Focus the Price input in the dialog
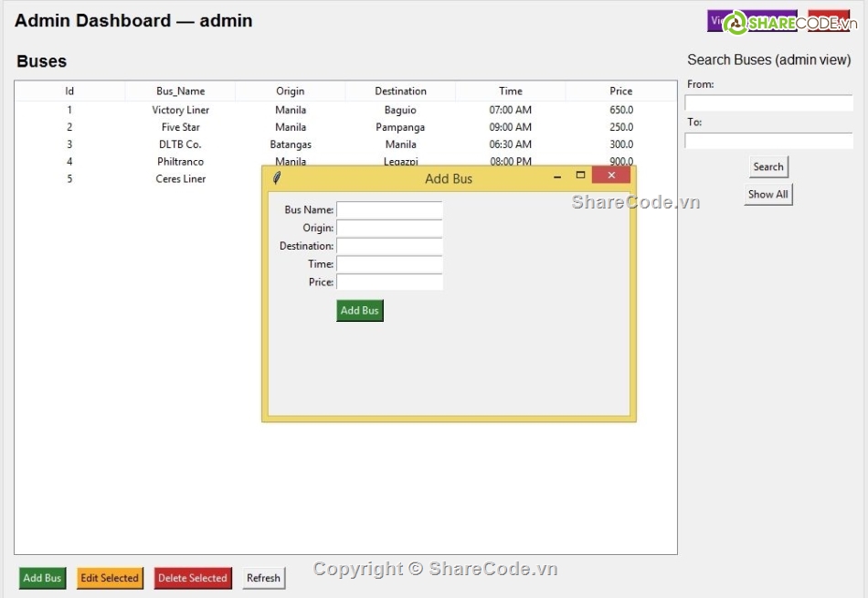The height and width of the screenshot is (598, 868). pyautogui.click(x=389, y=283)
